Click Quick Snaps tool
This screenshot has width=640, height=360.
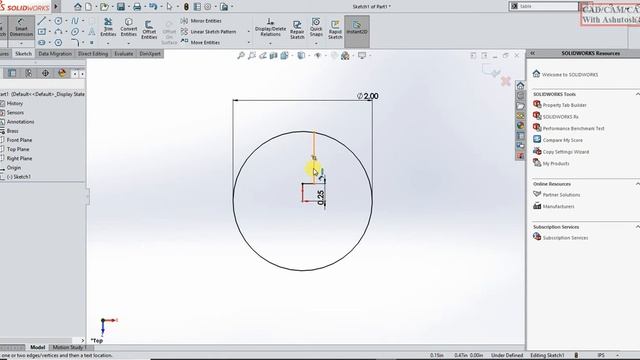pos(316,27)
